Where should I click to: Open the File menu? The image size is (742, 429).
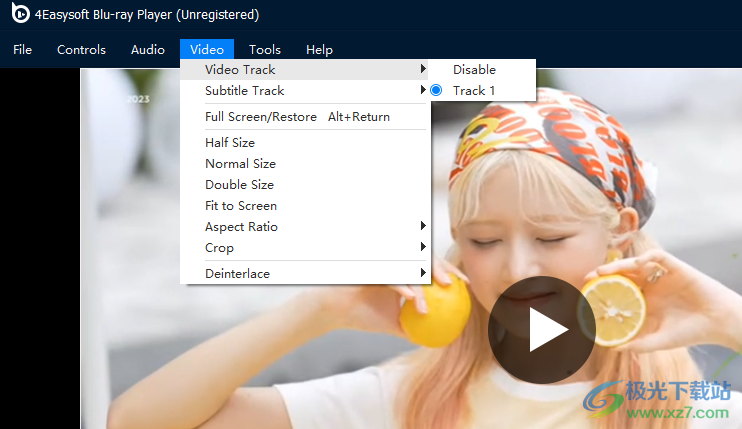[22, 50]
